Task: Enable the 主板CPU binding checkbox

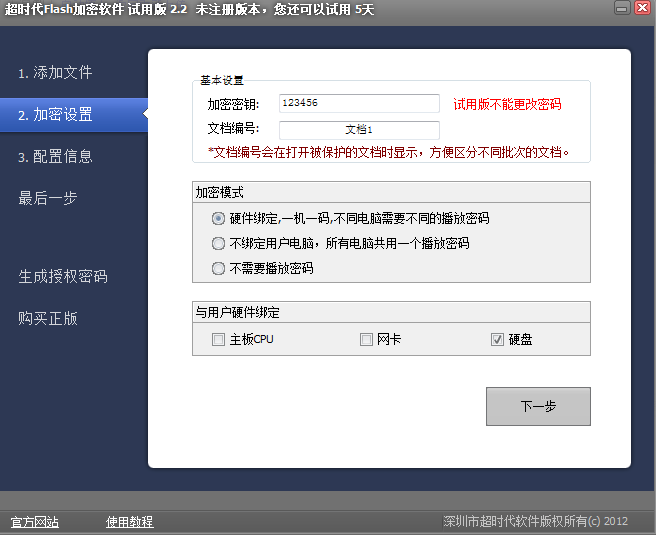Action: (219, 340)
